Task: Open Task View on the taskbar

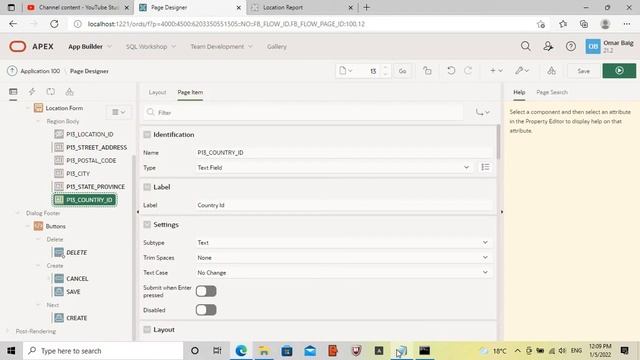Action: pos(217,351)
